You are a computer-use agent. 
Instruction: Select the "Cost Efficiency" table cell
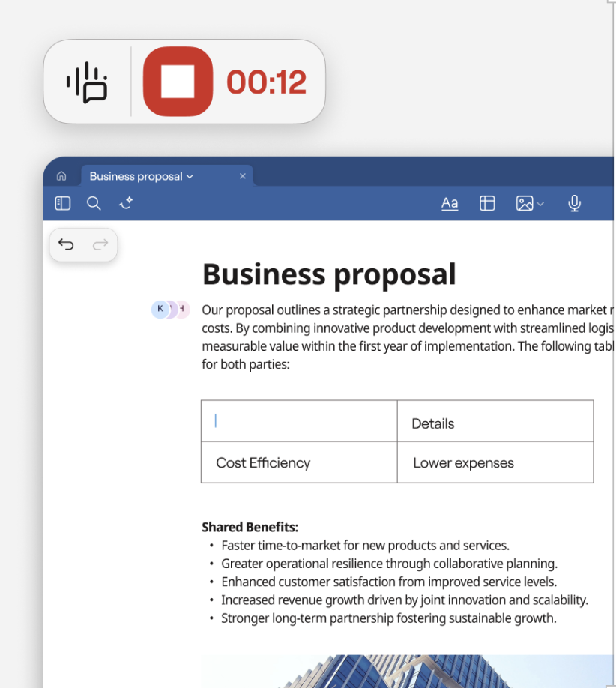pyautogui.click(x=299, y=462)
